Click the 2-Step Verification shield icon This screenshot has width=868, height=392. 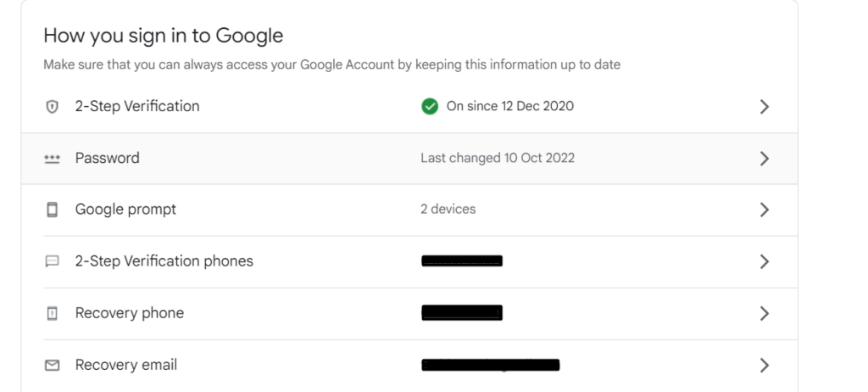[x=52, y=107]
